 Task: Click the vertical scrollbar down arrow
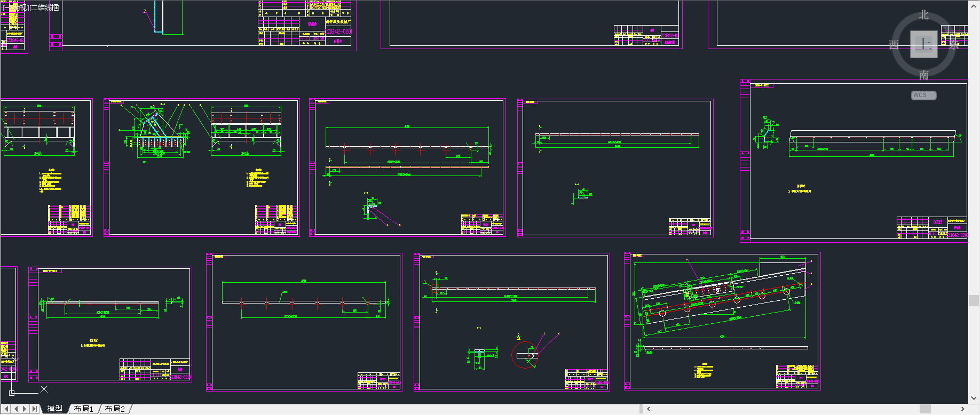[974, 398]
